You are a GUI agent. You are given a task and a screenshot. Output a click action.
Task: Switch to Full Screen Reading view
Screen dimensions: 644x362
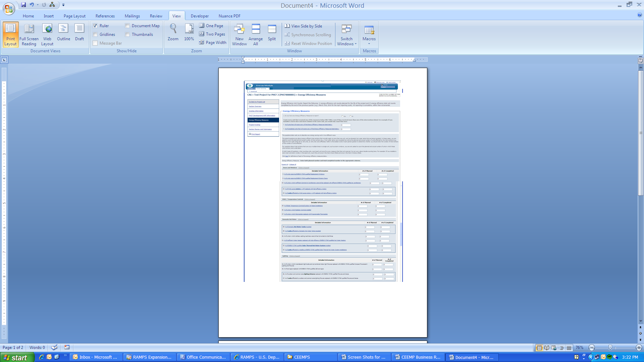(29, 34)
